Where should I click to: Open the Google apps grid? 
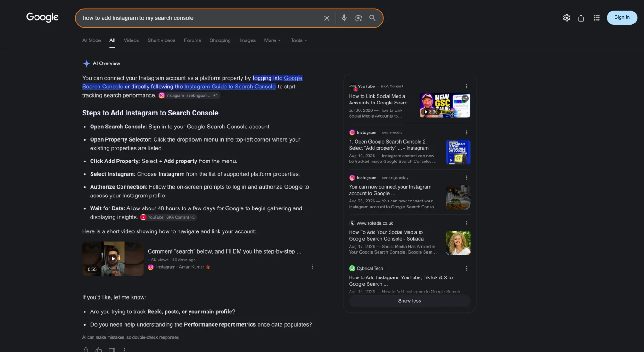[597, 17]
